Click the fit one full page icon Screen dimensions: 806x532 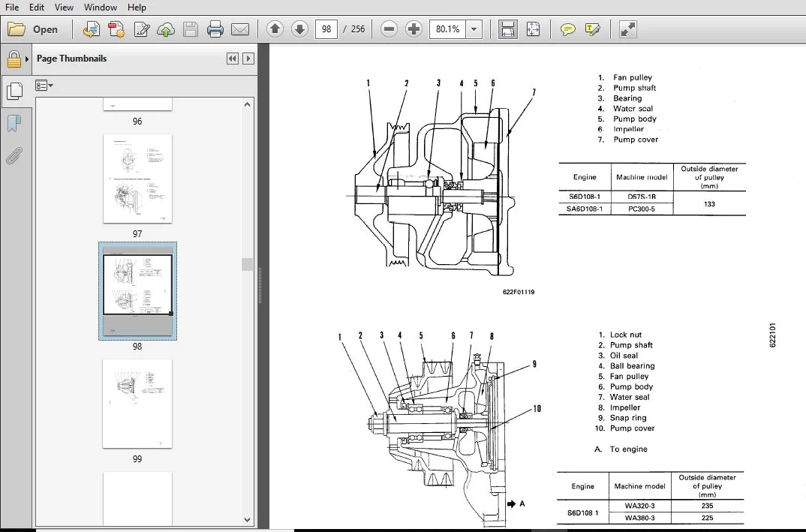pos(533,29)
